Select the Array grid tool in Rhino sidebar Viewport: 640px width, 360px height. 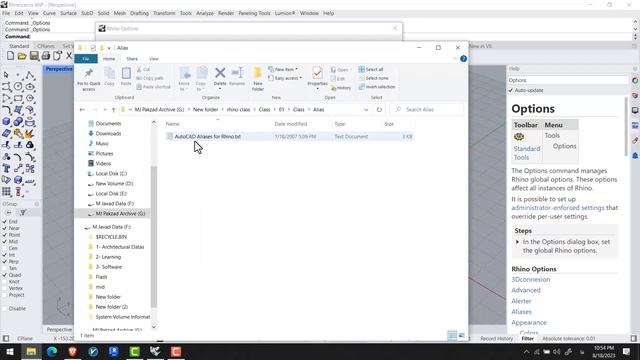point(6,191)
